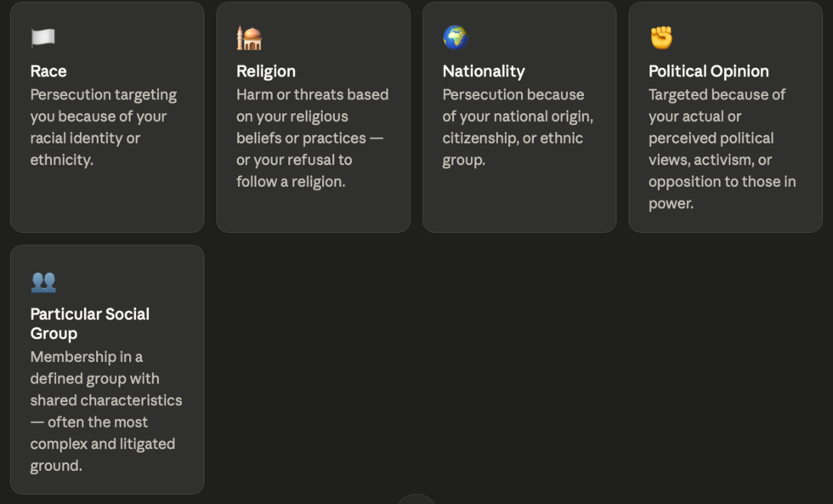833x504 pixels.
Task: Choose the Religion title
Action: tap(265, 71)
